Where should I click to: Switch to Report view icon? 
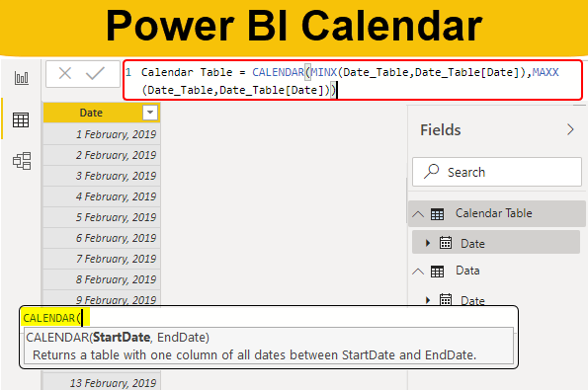(22, 78)
